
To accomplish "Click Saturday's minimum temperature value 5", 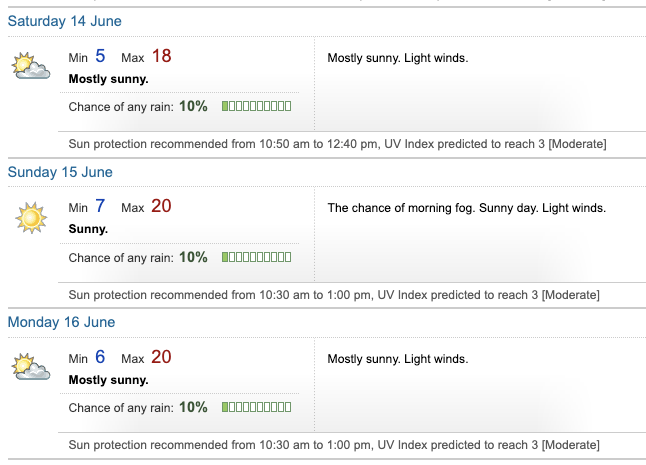I will click(x=100, y=57).
